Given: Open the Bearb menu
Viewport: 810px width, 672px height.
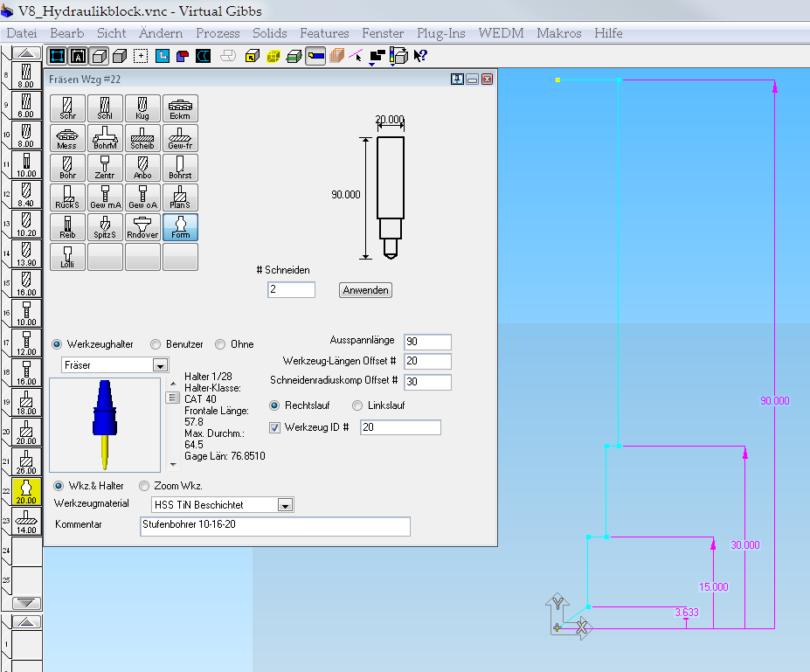Looking at the screenshot, I should pos(67,33).
